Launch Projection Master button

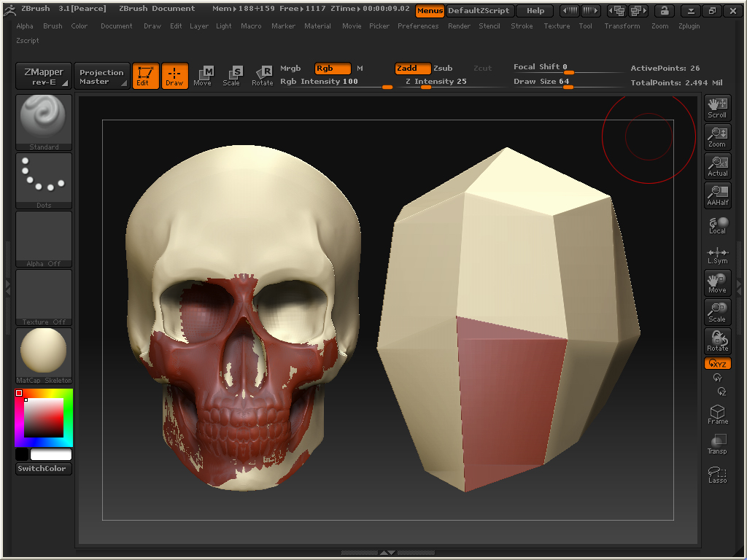click(101, 77)
